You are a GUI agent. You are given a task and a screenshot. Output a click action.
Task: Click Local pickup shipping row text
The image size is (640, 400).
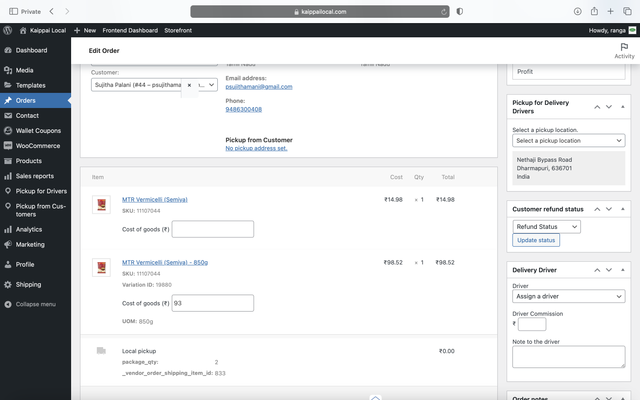[x=139, y=351]
